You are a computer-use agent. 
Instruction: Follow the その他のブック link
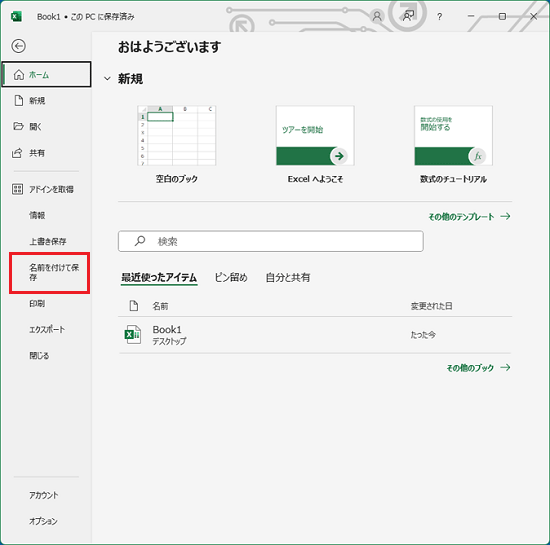(478, 368)
